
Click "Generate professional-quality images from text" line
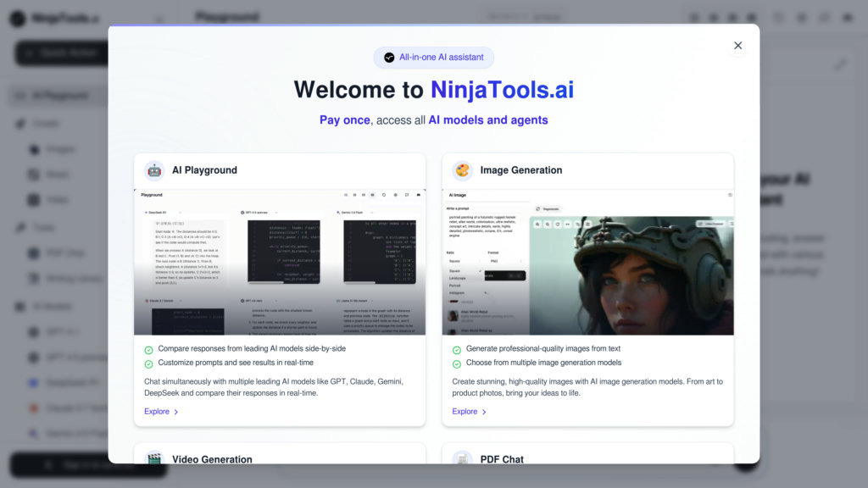click(543, 348)
